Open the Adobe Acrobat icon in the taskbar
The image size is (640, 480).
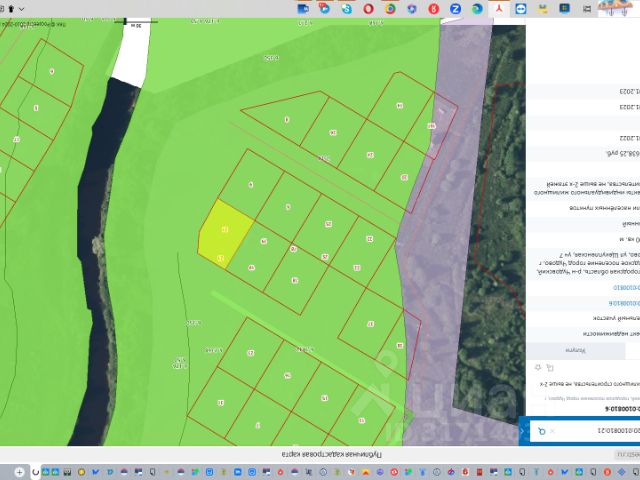[x=499, y=9]
